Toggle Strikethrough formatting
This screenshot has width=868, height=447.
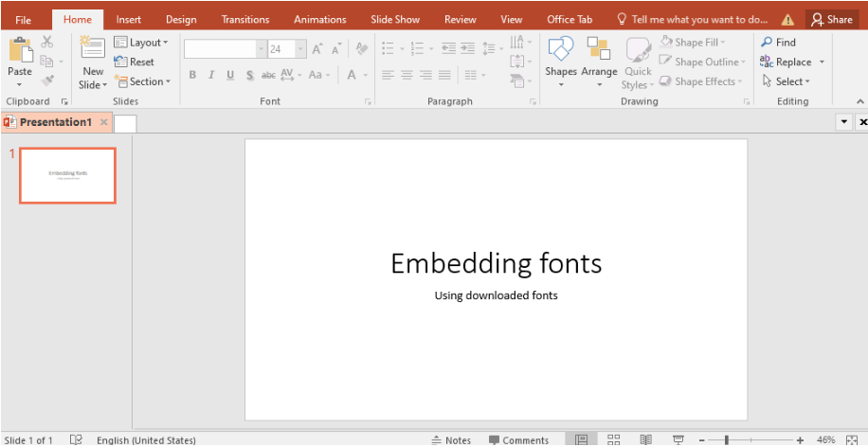tap(268, 75)
